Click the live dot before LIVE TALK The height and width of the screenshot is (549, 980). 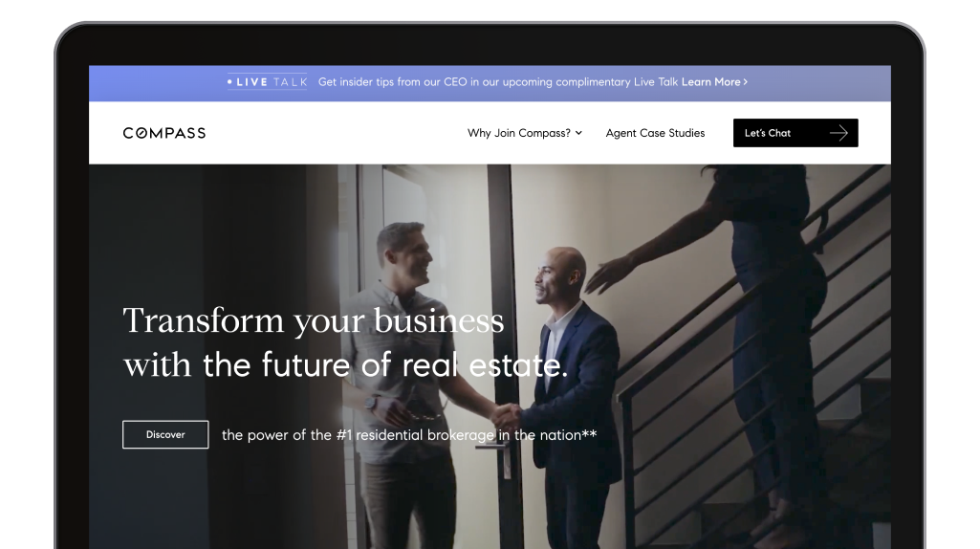[230, 82]
